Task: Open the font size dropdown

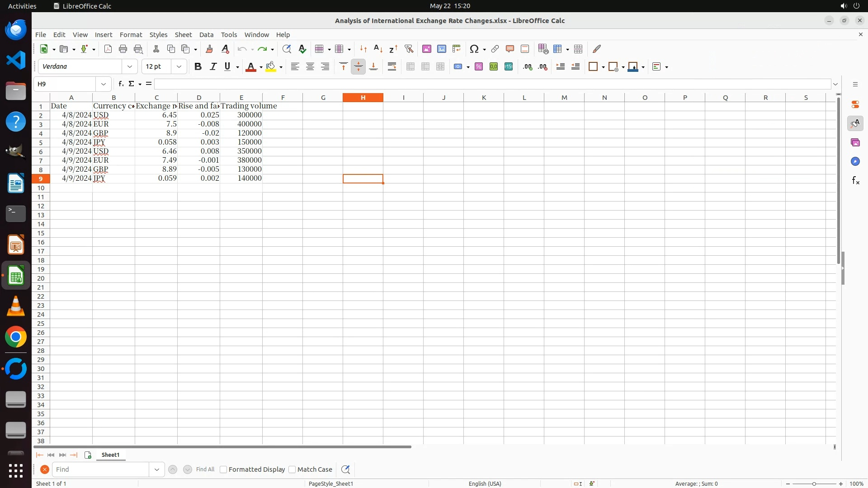Action: (x=179, y=67)
